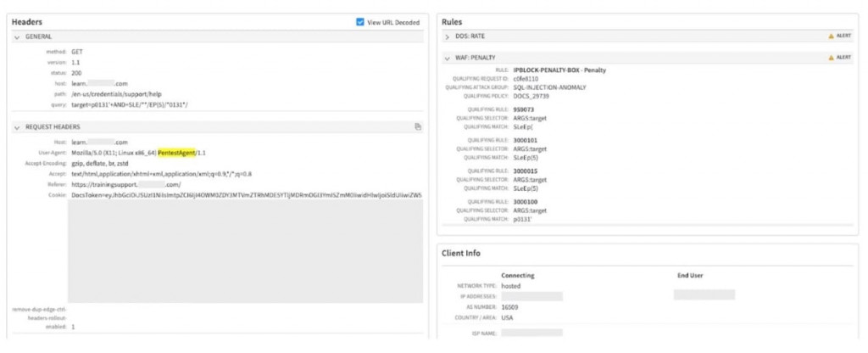Select rule name IPBLOCK-PENALTY-BOX - Penalty
The width and height of the screenshot is (868, 353).
pyautogui.click(x=559, y=70)
